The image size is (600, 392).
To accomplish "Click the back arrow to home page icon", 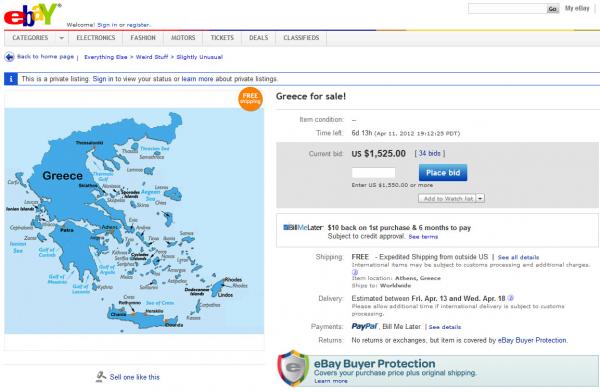I will (x=9, y=57).
